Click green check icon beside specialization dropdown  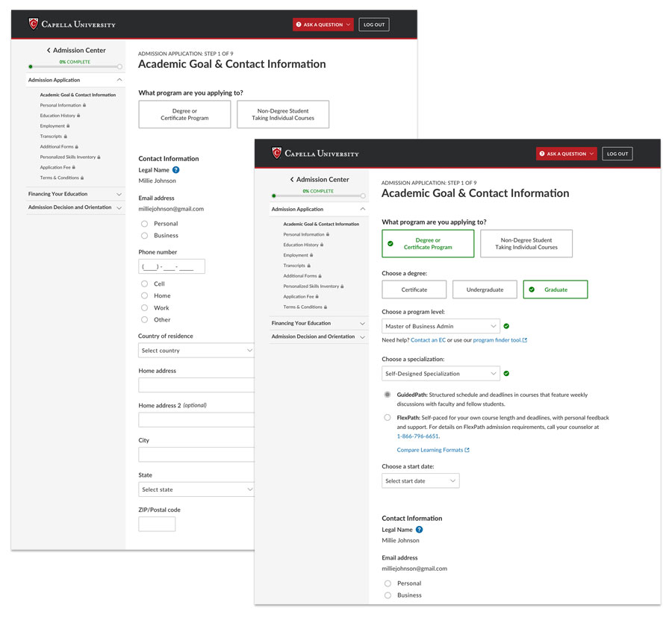506,373
